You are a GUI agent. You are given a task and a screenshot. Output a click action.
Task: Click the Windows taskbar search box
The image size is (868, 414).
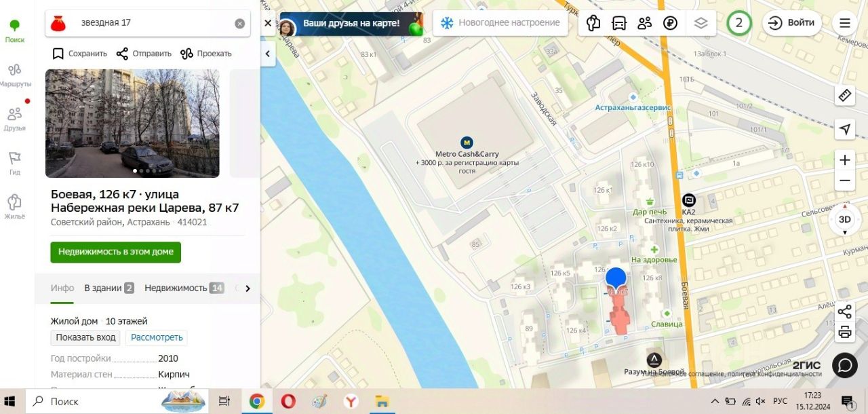coord(117,402)
